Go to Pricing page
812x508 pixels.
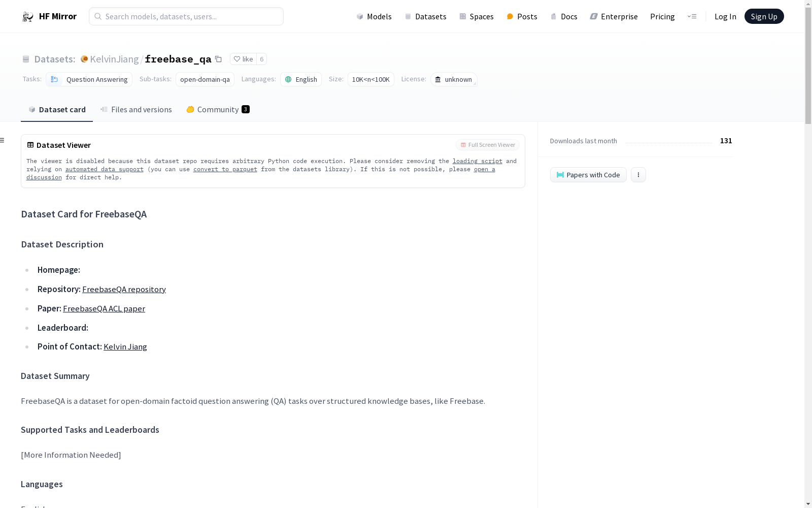pyautogui.click(x=662, y=16)
